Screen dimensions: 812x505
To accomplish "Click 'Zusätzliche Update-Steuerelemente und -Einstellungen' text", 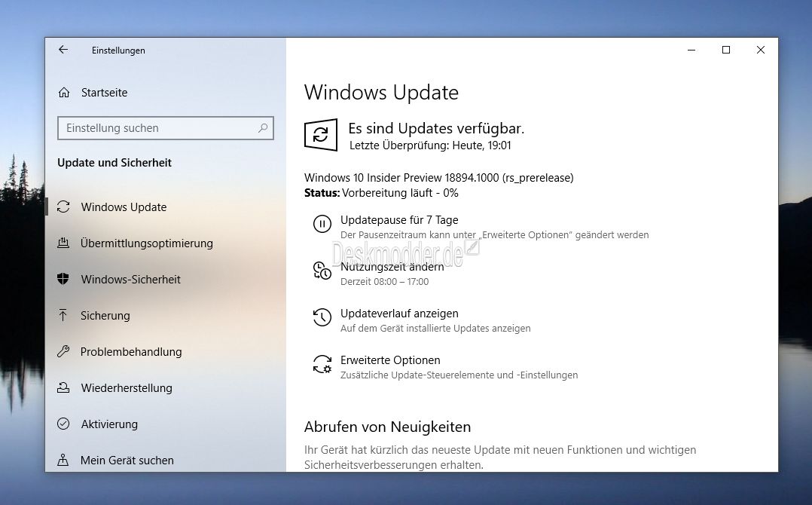I will coord(459,375).
